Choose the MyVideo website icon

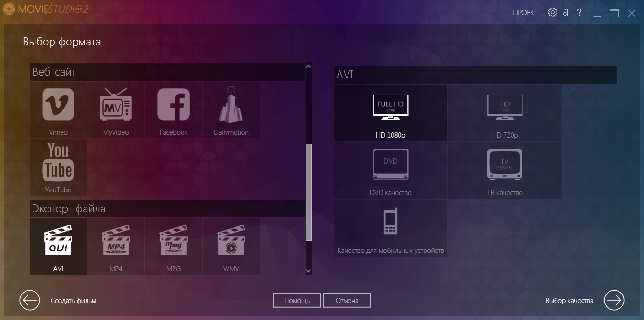click(x=116, y=110)
